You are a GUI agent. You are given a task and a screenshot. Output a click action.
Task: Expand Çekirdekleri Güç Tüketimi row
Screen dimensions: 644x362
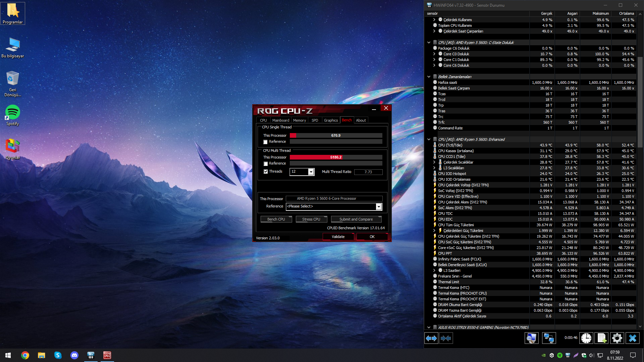click(x=434, y=231)
